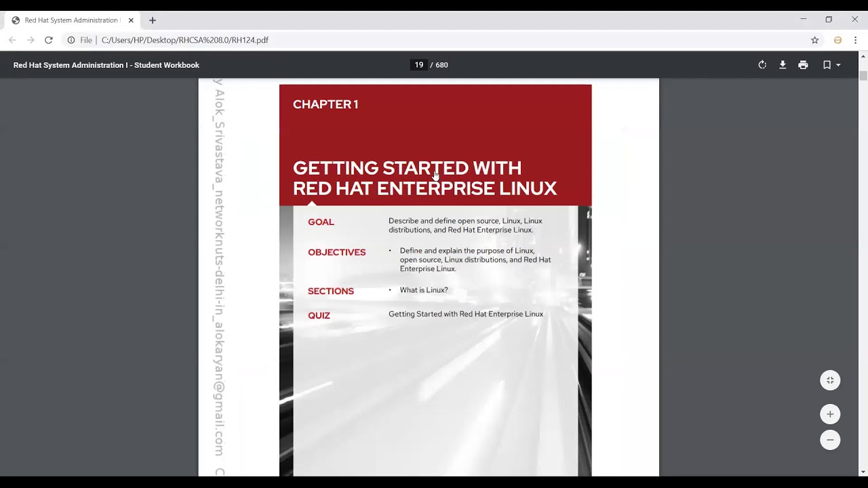Open Chrome's three-dot menu

[856, 40]
